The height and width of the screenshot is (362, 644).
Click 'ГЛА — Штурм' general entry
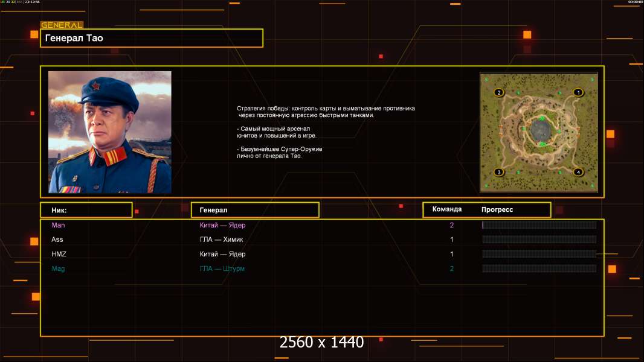coord(222,268)
